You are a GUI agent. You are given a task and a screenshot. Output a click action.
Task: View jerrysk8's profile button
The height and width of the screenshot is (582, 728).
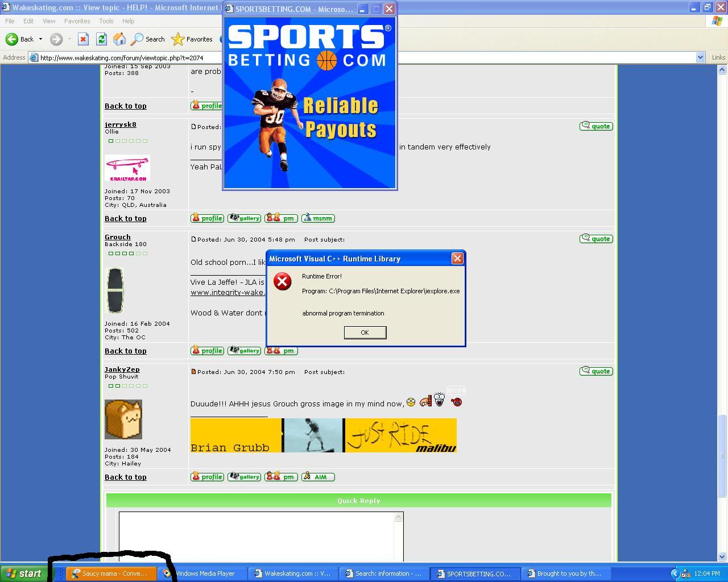pyautogui.click(x=207, y=218)
